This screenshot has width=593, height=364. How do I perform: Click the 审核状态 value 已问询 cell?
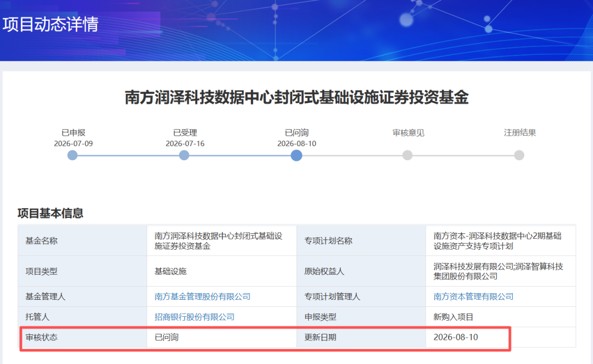tap(222, 337)
